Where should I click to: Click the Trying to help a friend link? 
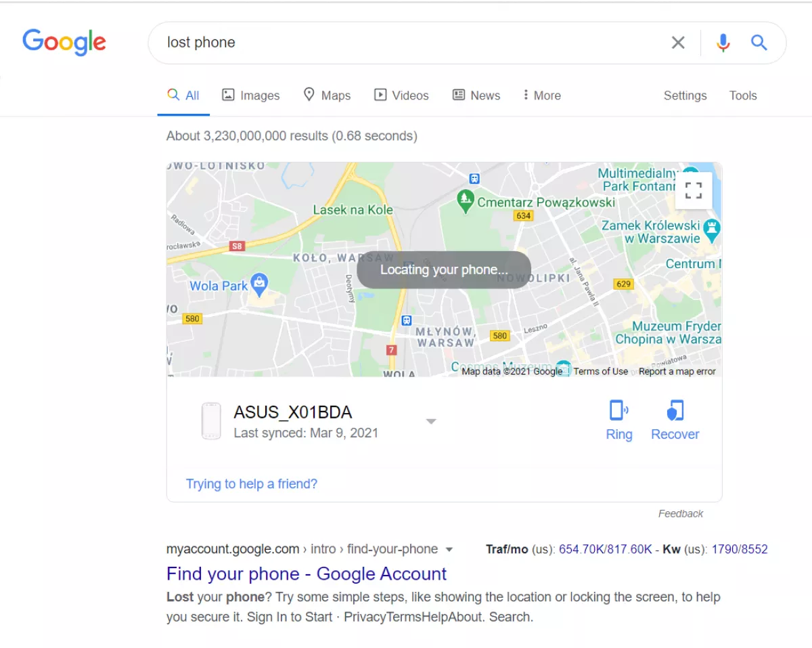(252, 483)
